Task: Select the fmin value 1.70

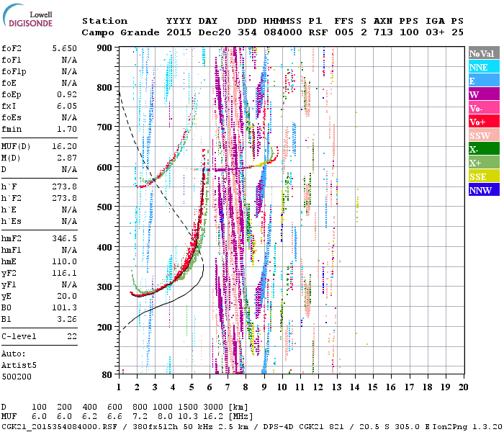Action: [67, 129]
